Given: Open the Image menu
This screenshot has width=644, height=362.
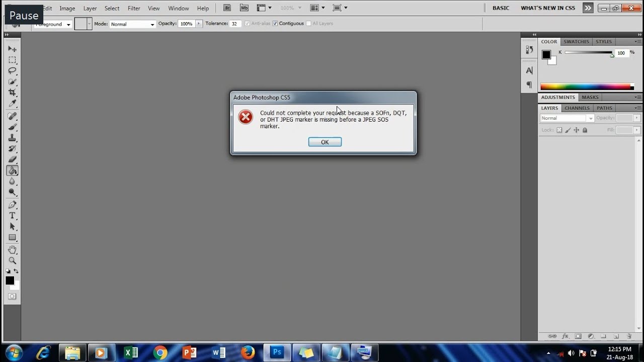Looking at the screenshot, I should (67, 9).
